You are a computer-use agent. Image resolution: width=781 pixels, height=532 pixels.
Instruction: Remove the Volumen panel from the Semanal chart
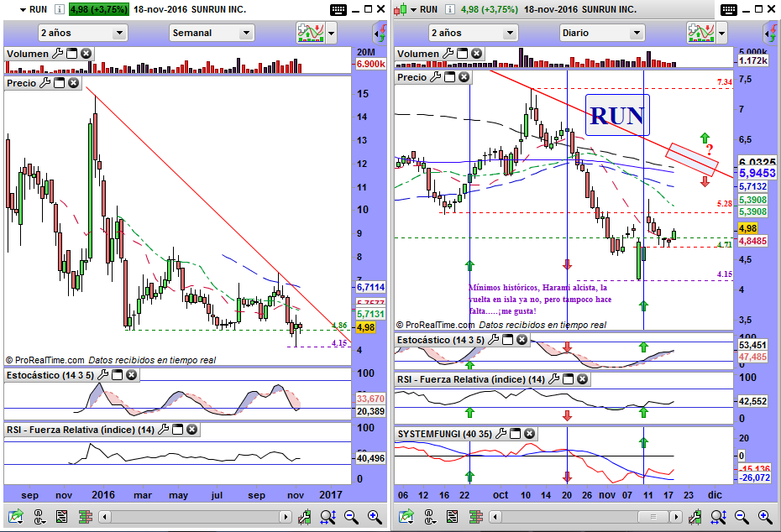pyautogui.click(x=86, y=53)
